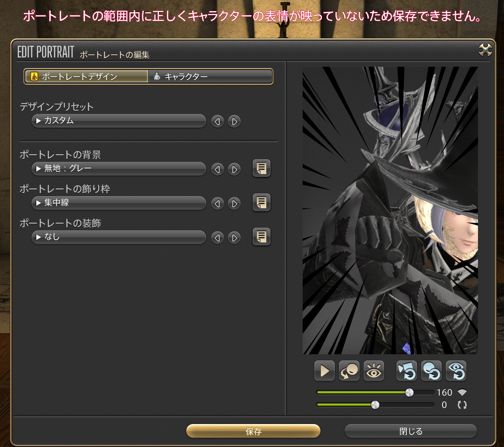
Task: Open list icon for ポートレートの装飾
Action: pyautogui.click(x=261, y=237)
